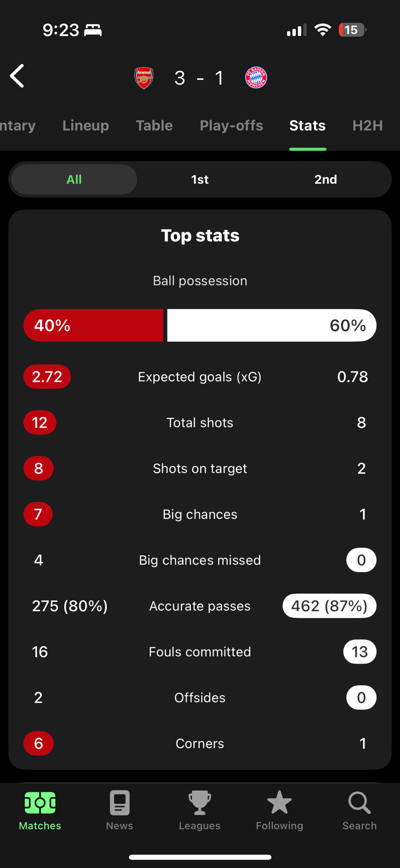Select the Stats tab

click(x=308, y=125)
